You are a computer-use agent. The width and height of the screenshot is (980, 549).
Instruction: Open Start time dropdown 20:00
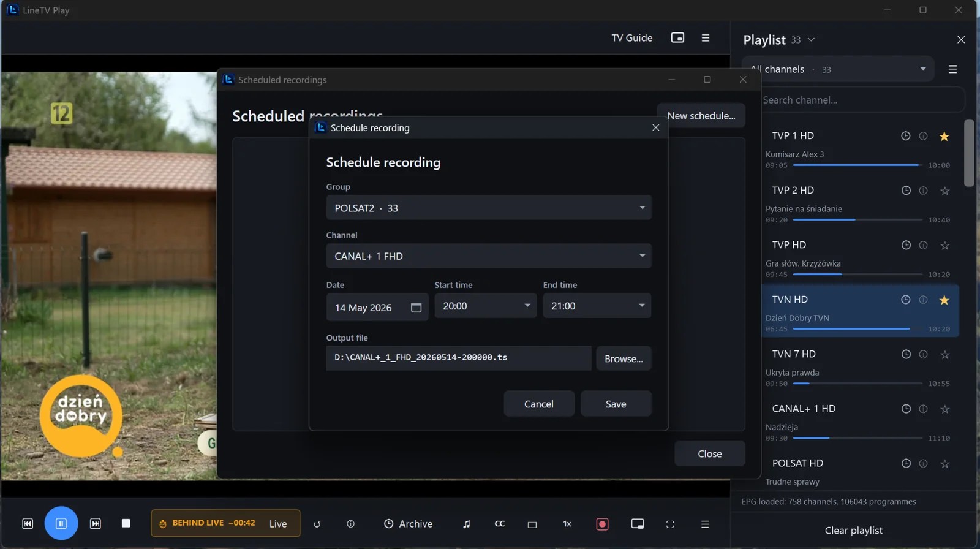click(x=486, y=306)
